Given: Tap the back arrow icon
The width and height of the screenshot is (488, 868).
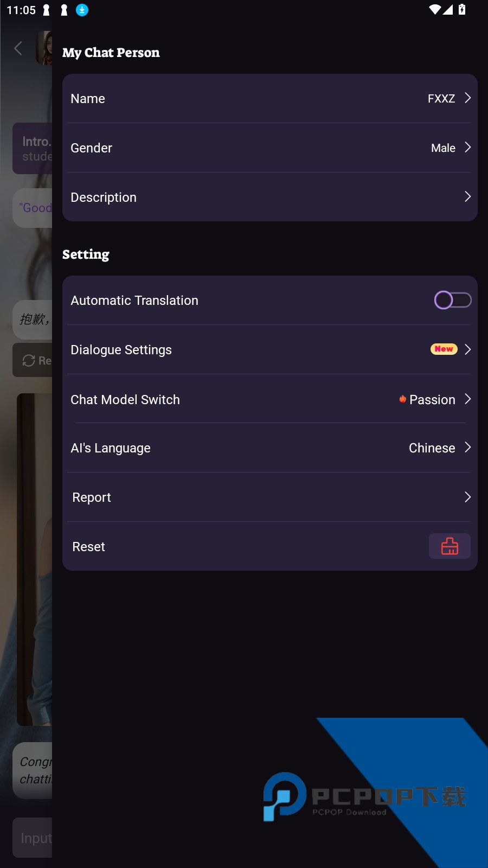Looking at the screenshot, I should tap(18, 48).
